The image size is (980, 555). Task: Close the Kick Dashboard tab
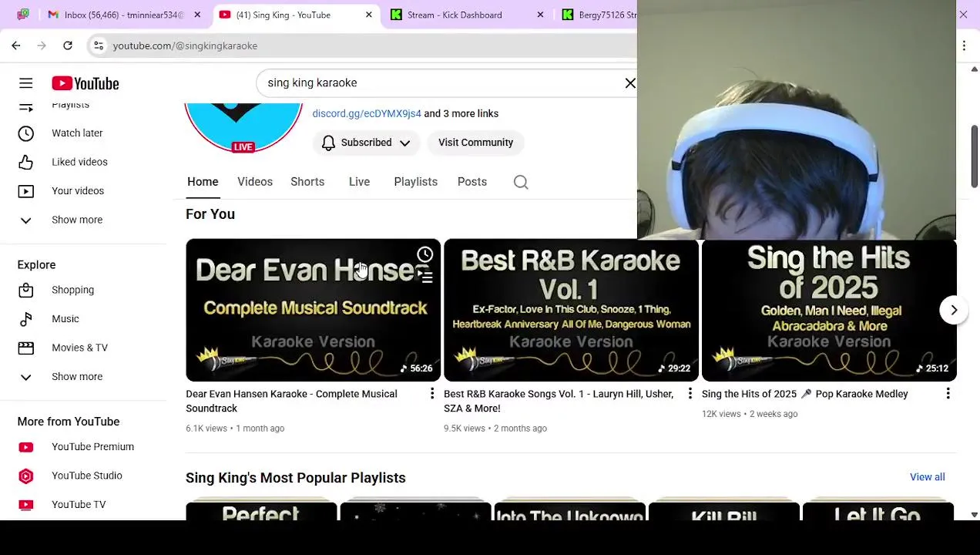[540, 15]
